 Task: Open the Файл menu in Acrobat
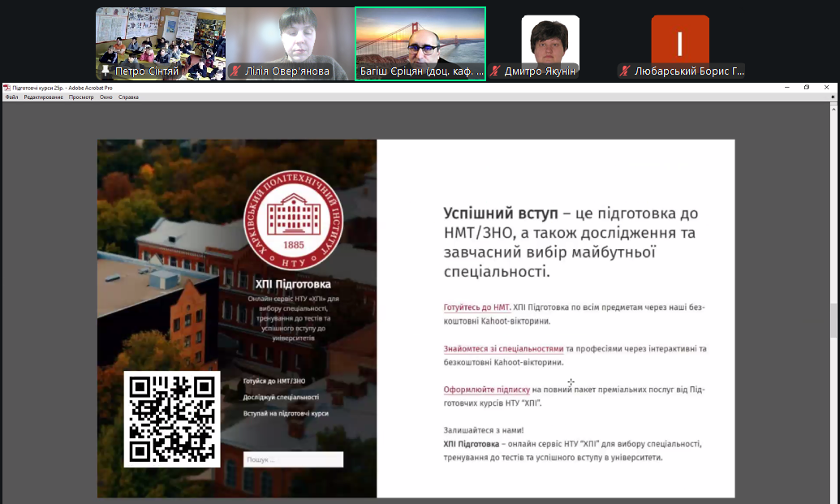click(12, 97)
